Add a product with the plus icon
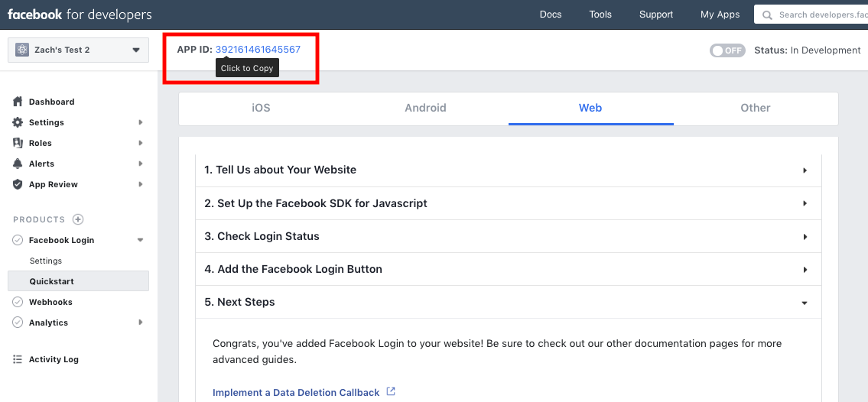The width and height of the screenshot is (868, 402). pyautogui.click(x=78, y=219)
